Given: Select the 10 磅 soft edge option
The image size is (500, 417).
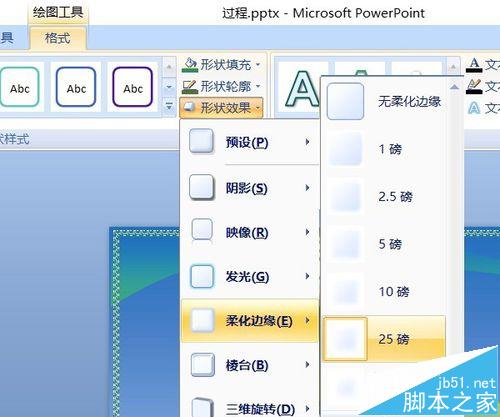Looking at the screenshot, I should [384, 292].
